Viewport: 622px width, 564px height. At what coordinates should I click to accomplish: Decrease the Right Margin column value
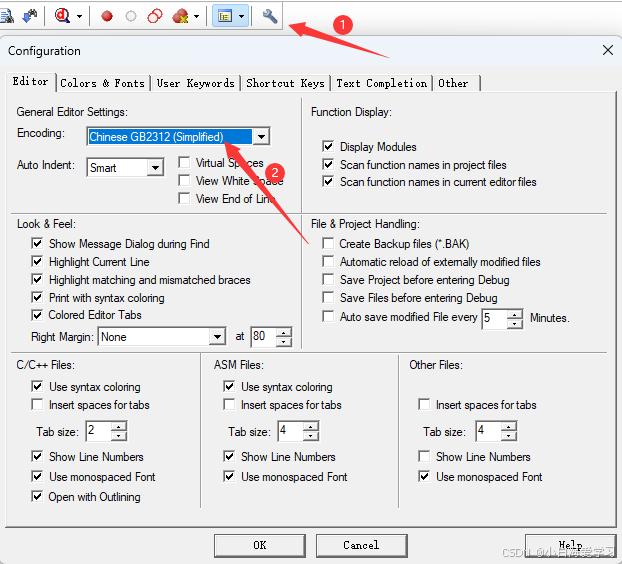pyautogui.click(x=284, y=341)
